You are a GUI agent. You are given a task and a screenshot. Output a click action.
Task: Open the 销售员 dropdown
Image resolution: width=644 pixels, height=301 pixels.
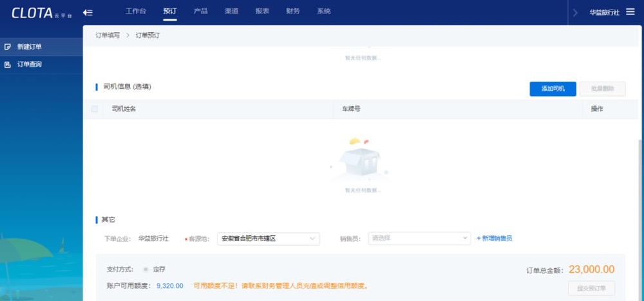pos(419,238)
